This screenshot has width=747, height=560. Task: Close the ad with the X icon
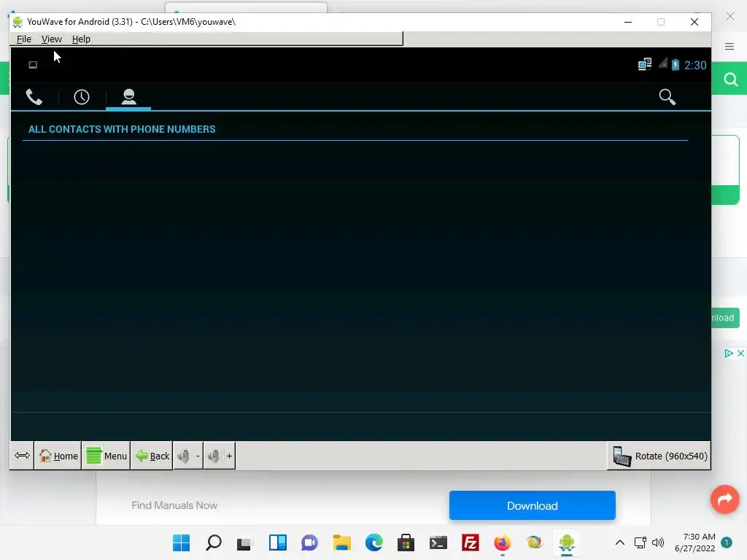pos(741,353)
